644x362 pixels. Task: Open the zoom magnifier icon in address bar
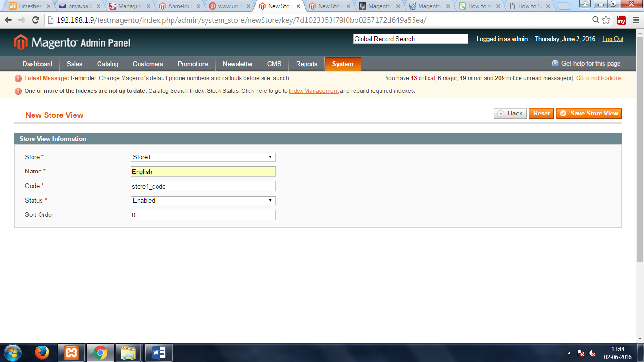[x=596, y=20]
